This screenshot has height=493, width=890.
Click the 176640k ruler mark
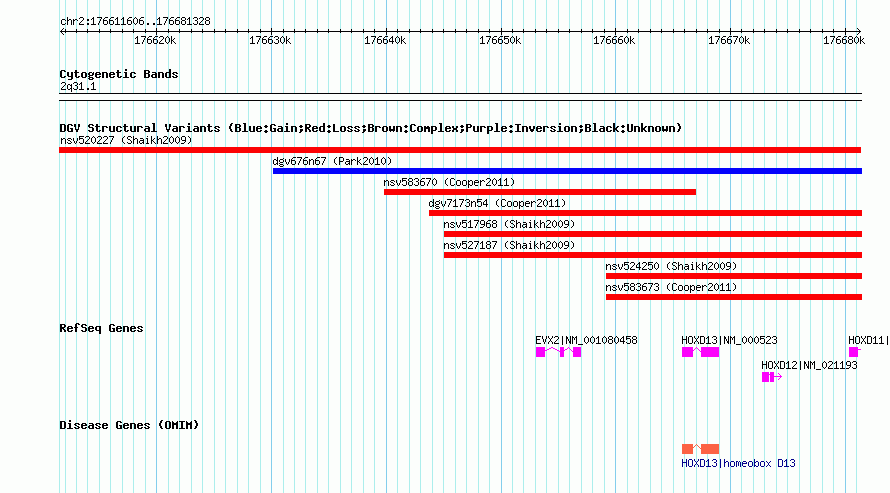coord(385,41)
